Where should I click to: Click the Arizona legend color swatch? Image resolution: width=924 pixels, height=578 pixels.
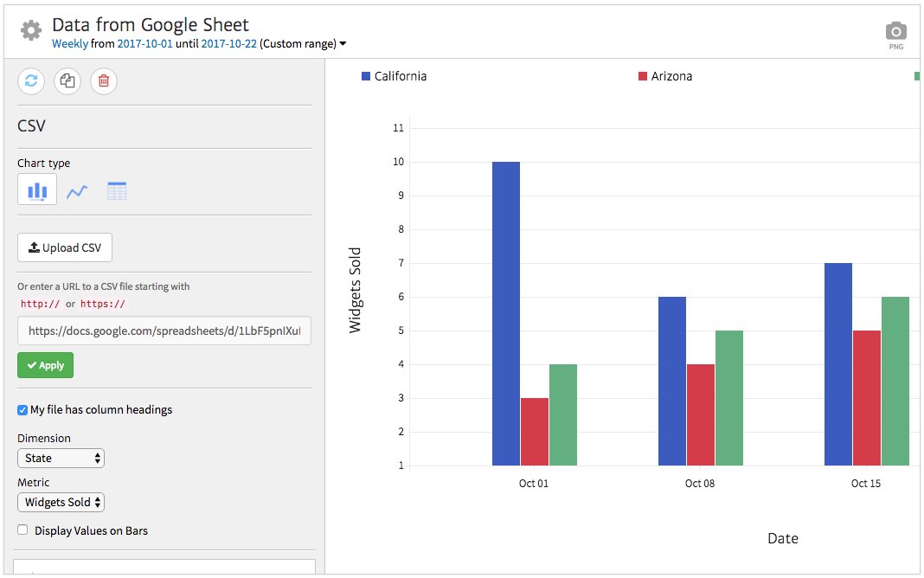coord(643,76)
